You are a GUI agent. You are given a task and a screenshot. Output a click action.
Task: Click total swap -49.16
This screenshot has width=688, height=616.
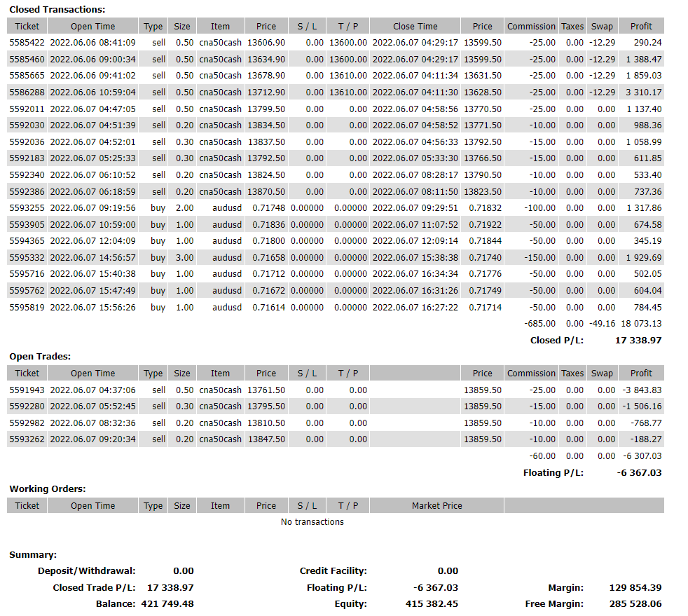click(602, 324)
